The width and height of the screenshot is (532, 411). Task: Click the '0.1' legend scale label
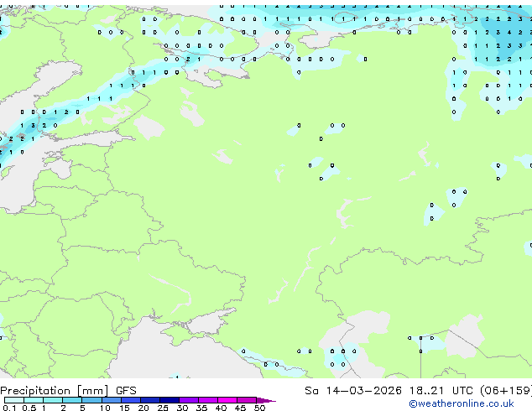[x=9, y=408]
